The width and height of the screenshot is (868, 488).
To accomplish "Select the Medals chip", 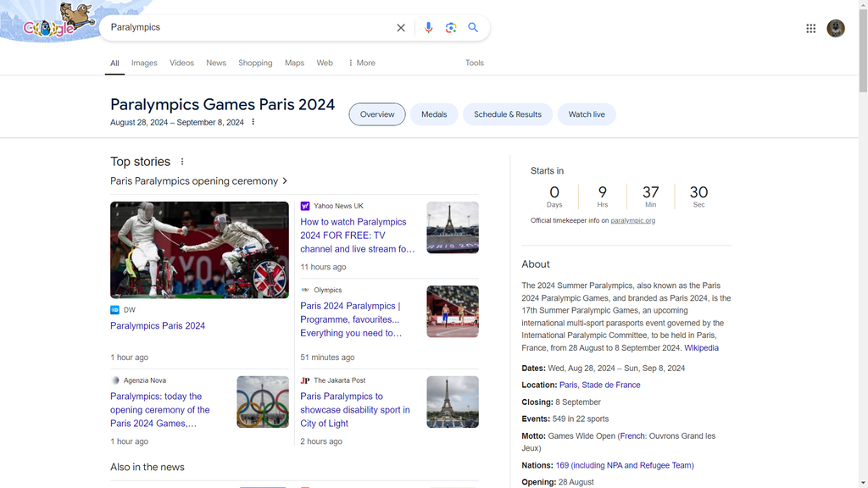I will tap(434, 114).
